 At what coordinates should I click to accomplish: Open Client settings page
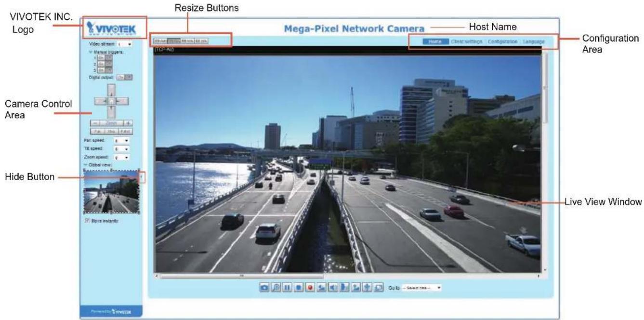[x=467, y=41]
